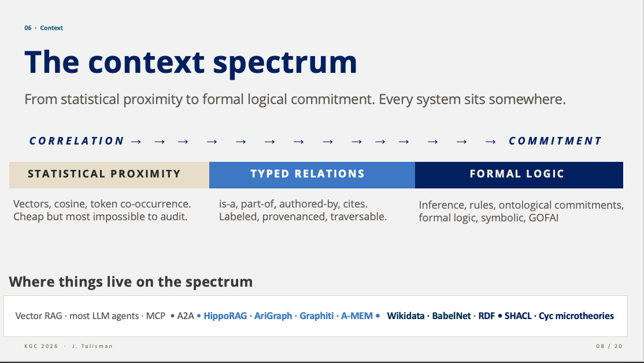The width and height of the screenshot is (644, 363).
Task: Click the HippoRAG text
Action: click(225, 316)
